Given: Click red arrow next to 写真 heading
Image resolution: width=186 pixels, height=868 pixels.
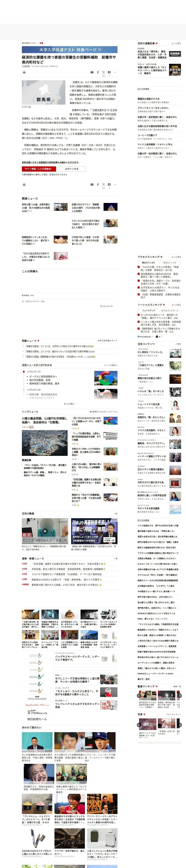Looking at the screenshot, I should coord(144,714).
